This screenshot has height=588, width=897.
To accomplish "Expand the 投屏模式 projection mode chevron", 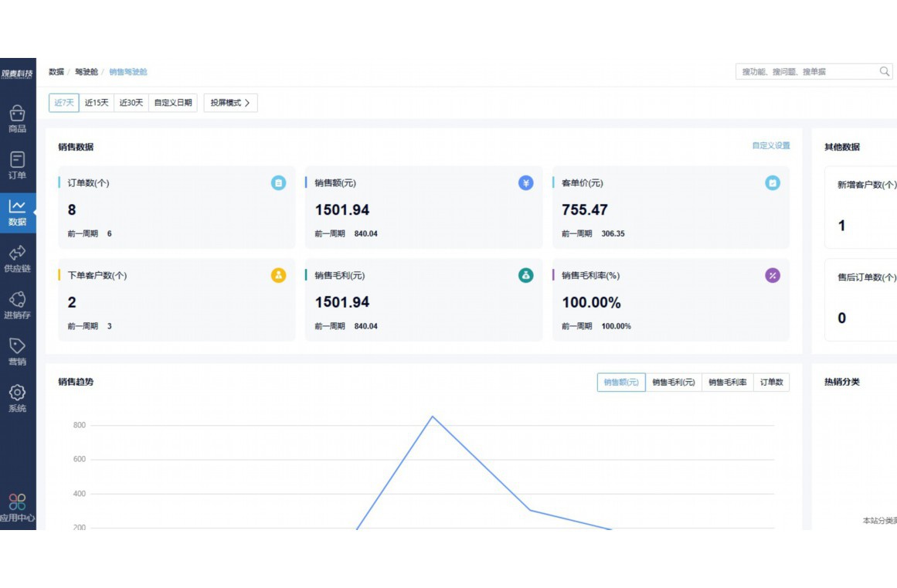I will pyautogui.click(x=246, y=103).
